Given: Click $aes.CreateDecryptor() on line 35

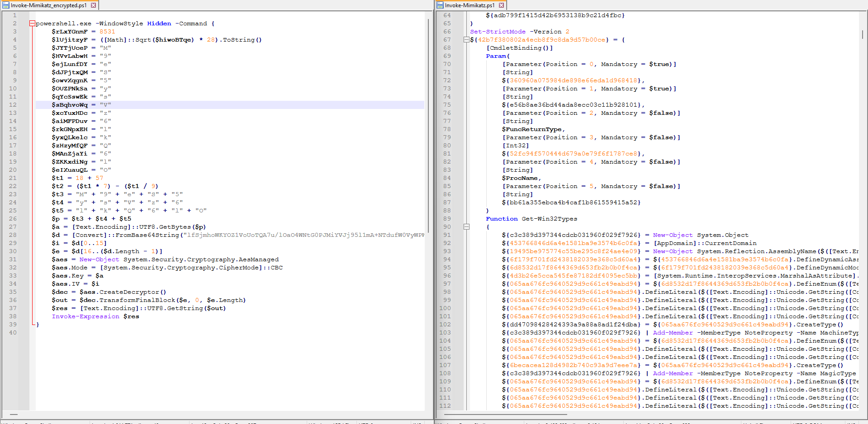Looking at the screenshot, I should (x=123, y=292).
